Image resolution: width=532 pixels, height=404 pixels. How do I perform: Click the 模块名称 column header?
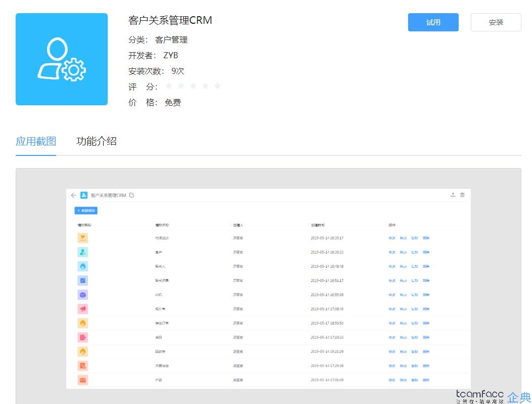pos(162,225)
